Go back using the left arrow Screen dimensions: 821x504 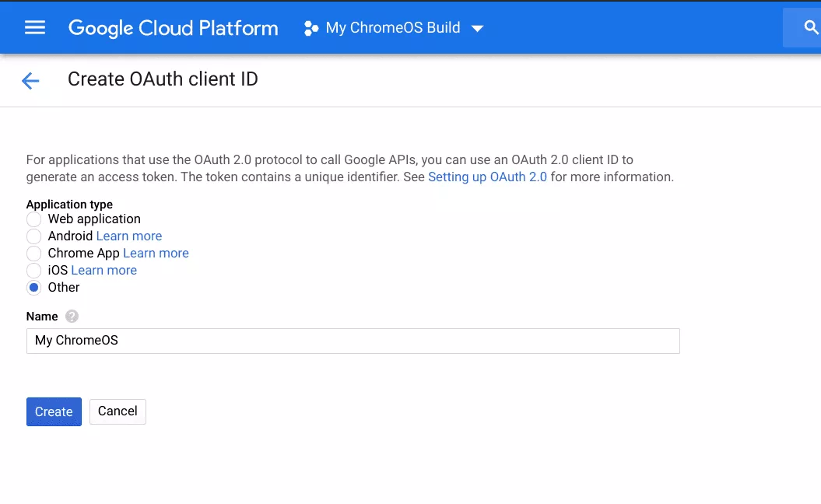30,80
